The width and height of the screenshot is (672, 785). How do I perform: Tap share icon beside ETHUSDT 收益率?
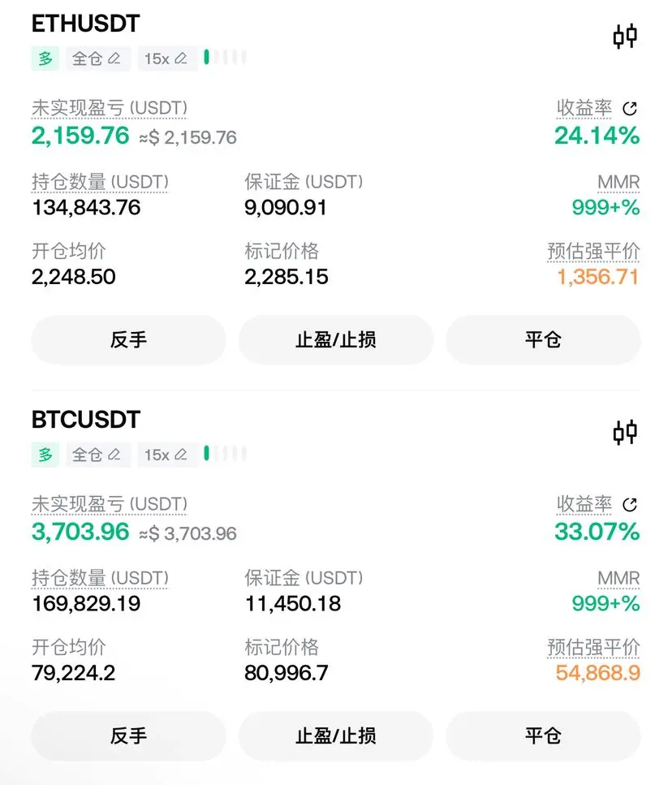point(630,108)
